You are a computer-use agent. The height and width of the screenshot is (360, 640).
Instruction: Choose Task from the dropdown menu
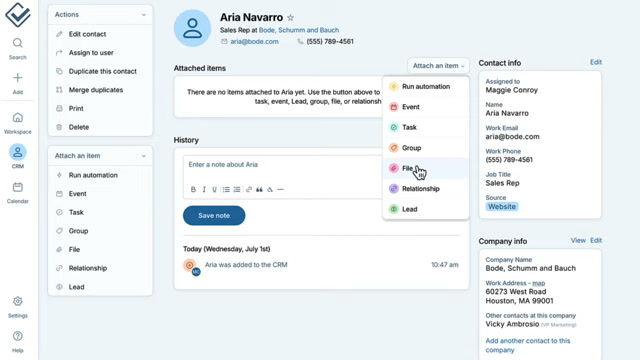coord(426,127)
